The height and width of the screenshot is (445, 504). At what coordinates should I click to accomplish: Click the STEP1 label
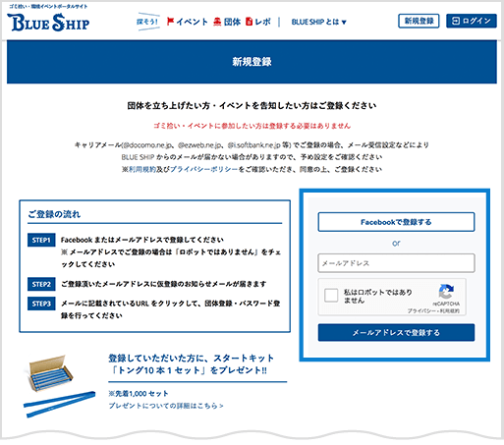[41, 240]
